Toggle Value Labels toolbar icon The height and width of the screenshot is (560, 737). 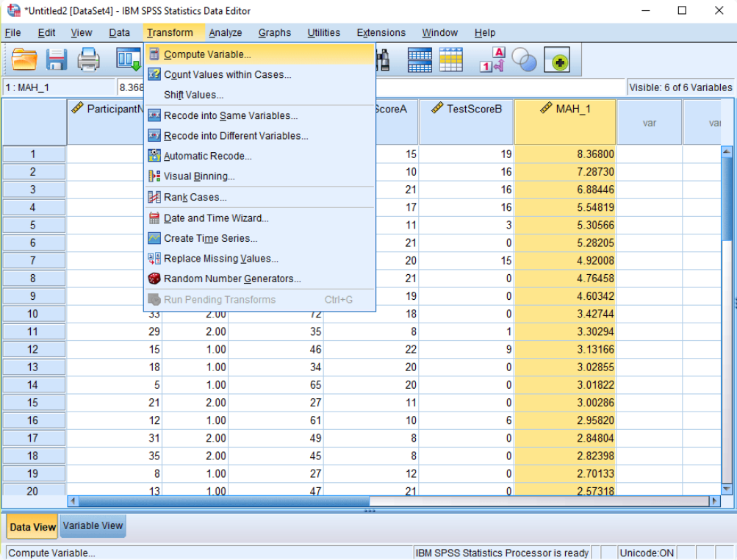tap(492, 60)
